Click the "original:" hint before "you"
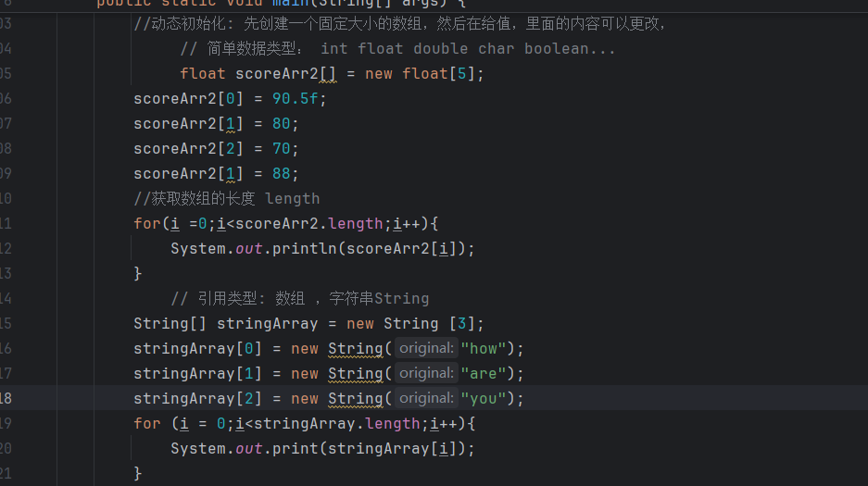This screenshot has height=486, width=868. pyautogui.click(x=426, y=399)
